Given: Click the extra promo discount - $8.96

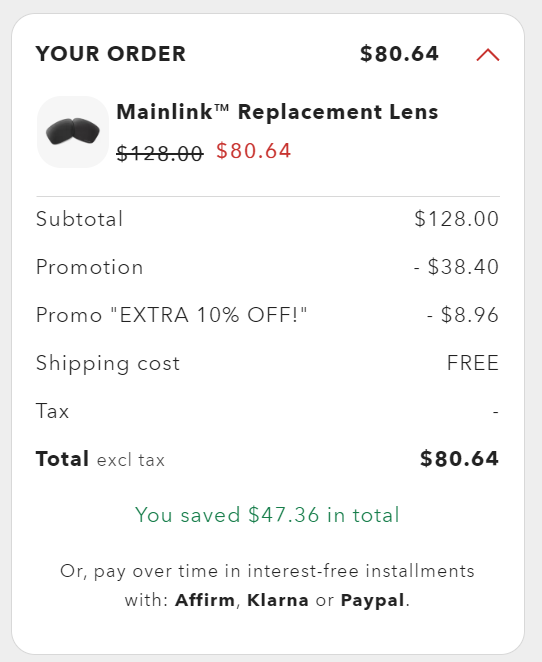Looking at the screenshot, I should (463, 315).
